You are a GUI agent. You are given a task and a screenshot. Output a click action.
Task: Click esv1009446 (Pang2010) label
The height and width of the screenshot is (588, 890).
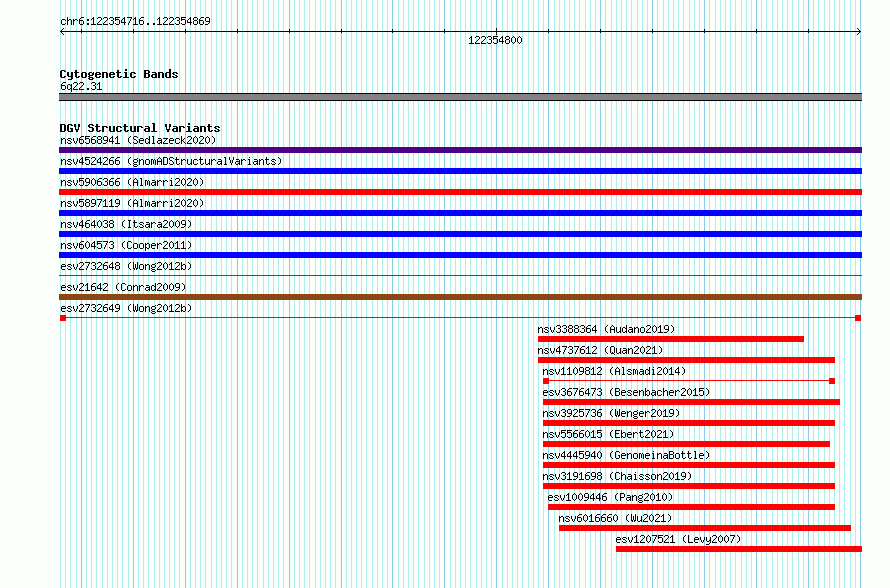click(610, 497)
